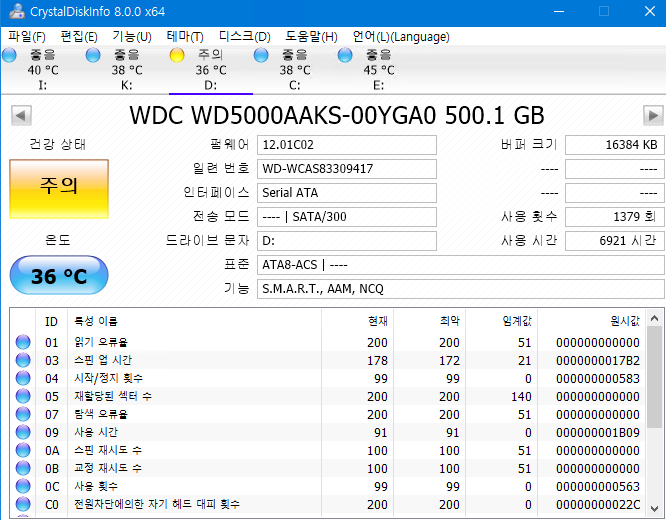Screen dimensions: 666x520
Task: Go to next disk with right arrow
Action: click(653, 115)
